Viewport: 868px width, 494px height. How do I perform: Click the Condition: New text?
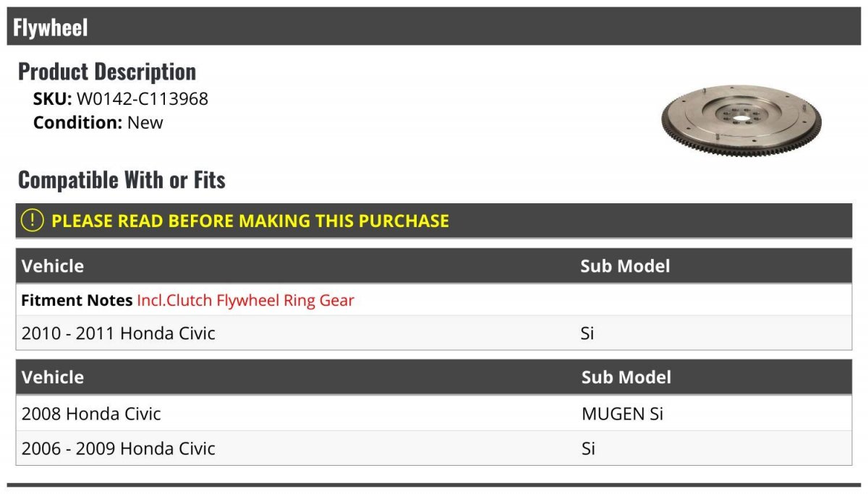click(98, 122)
